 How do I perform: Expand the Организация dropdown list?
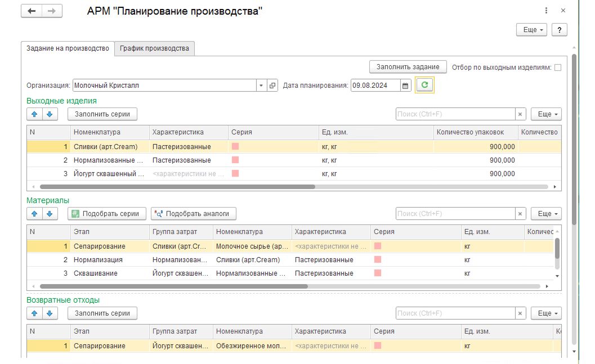tap(261, 86)
